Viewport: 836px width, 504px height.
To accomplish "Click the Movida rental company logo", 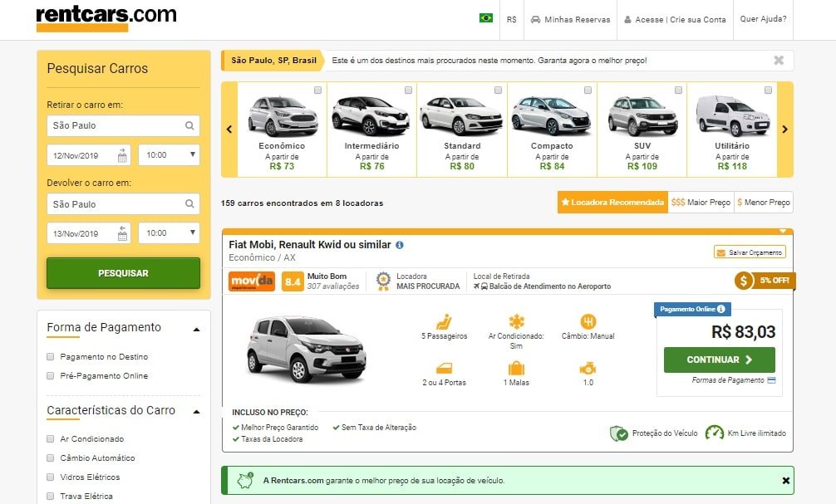I will tap(252, 281).
